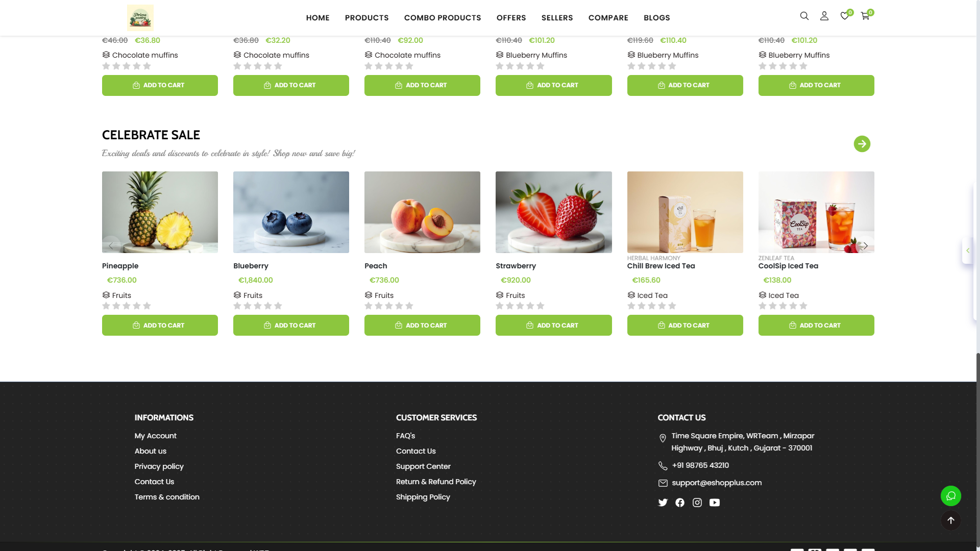Open the wishlist heart icon
The width and height of the screenshot is (980, 551).
pyautogui.click(x=845, y=16)
